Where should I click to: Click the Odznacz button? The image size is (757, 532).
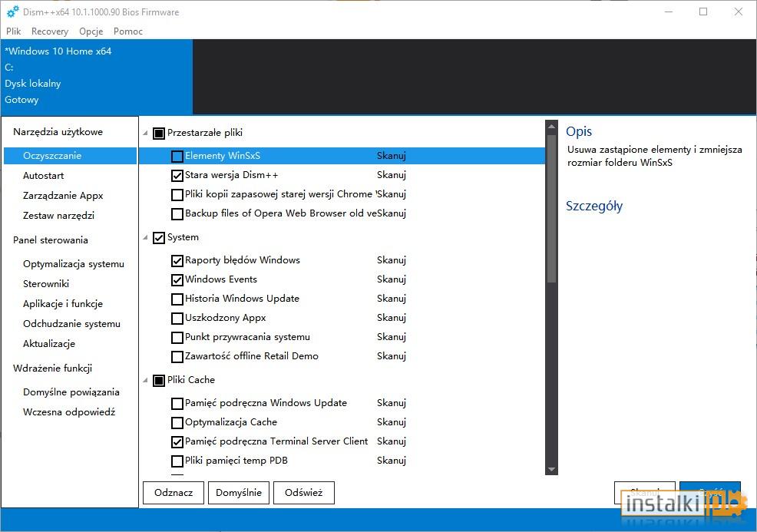click(x=173, y=493)
